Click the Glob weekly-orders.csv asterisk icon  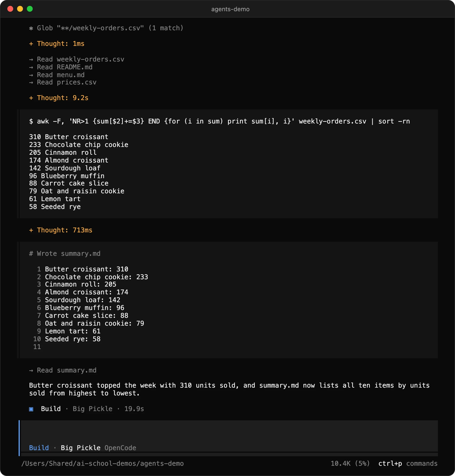(31, 28)
